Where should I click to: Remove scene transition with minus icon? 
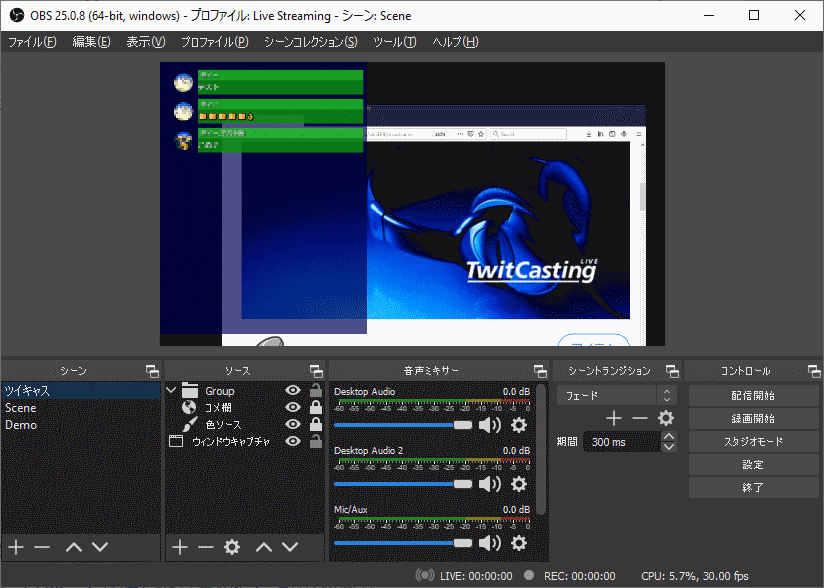coord(640,418)
